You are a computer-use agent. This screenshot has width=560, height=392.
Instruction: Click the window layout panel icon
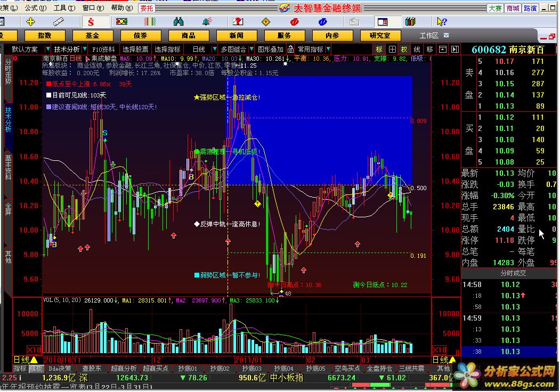(383, 22)
